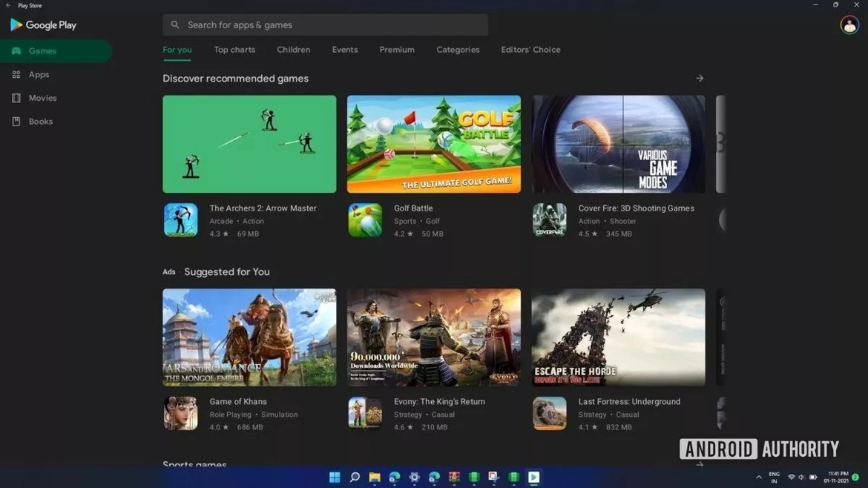Expand the Sports games section arrow
This screenshot has width=868, height=488.
click(x=700, y=464)
